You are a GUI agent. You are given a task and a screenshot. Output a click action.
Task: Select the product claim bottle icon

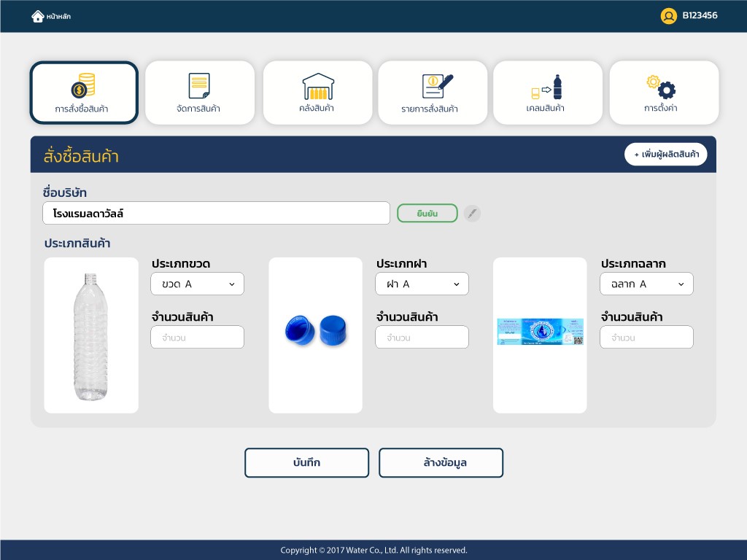547,87
